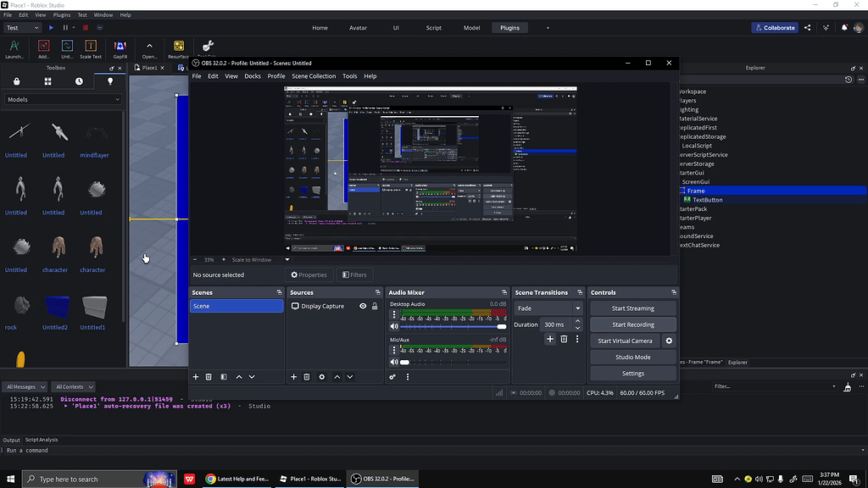Open virtual camera settings gear
868x488 pixels.
(x=669, y=341)
